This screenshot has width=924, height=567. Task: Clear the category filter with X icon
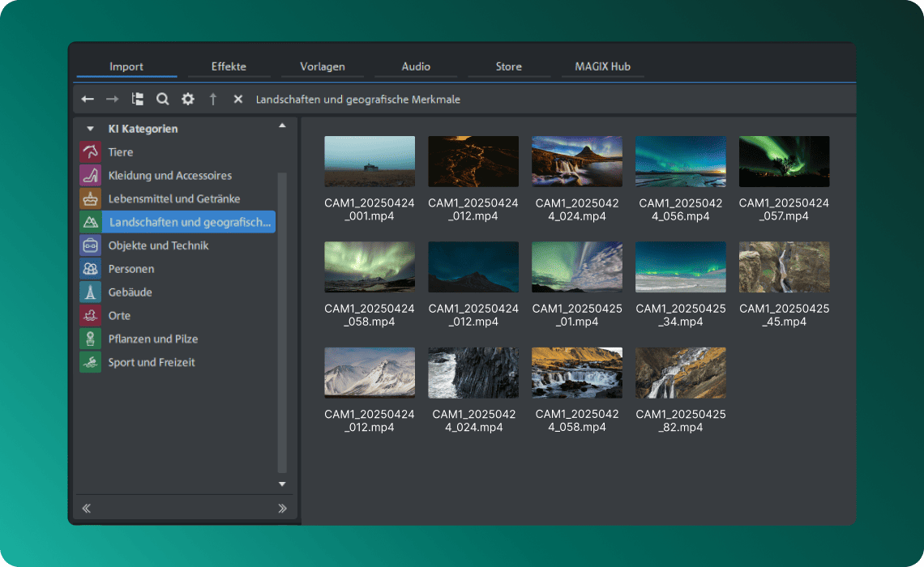click(238, 99)
